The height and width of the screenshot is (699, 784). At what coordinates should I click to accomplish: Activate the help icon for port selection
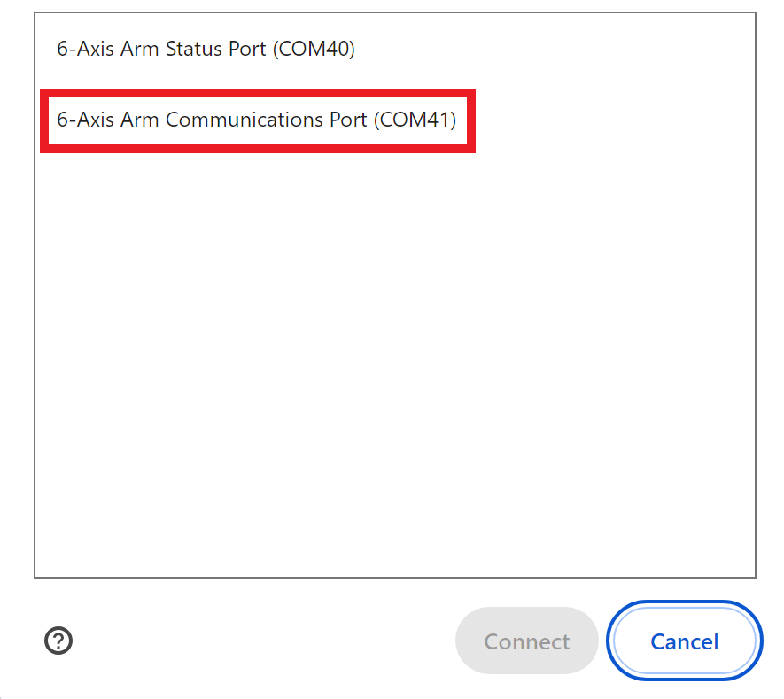tap(58, 641)
